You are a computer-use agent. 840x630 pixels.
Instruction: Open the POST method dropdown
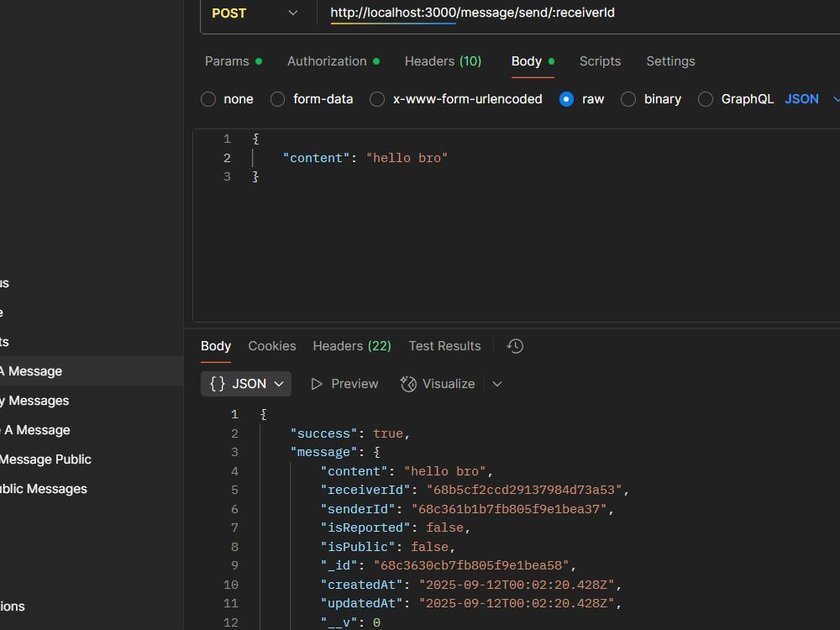pos(255,13)
